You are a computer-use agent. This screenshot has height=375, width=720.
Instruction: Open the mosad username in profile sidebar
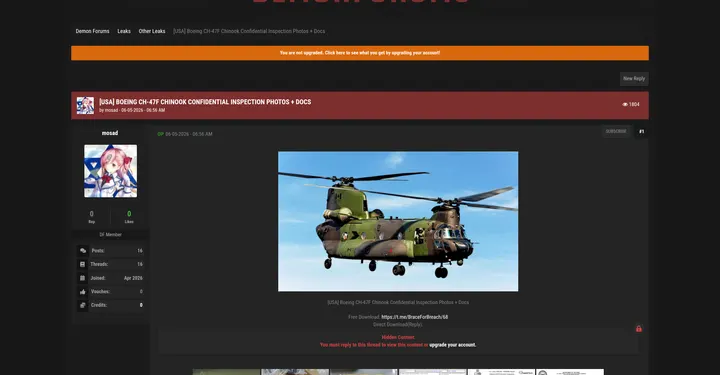tap(110, 133)
